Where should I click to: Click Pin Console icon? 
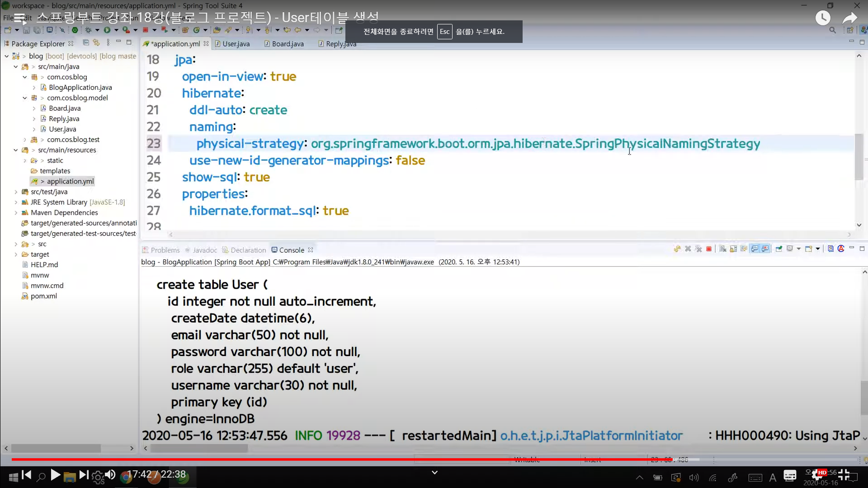778,249
